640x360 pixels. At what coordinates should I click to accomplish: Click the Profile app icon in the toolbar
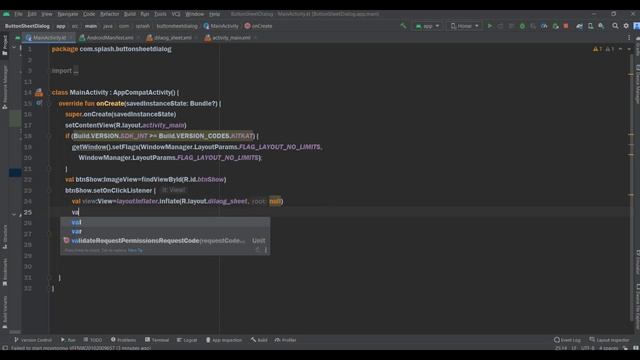544,26
